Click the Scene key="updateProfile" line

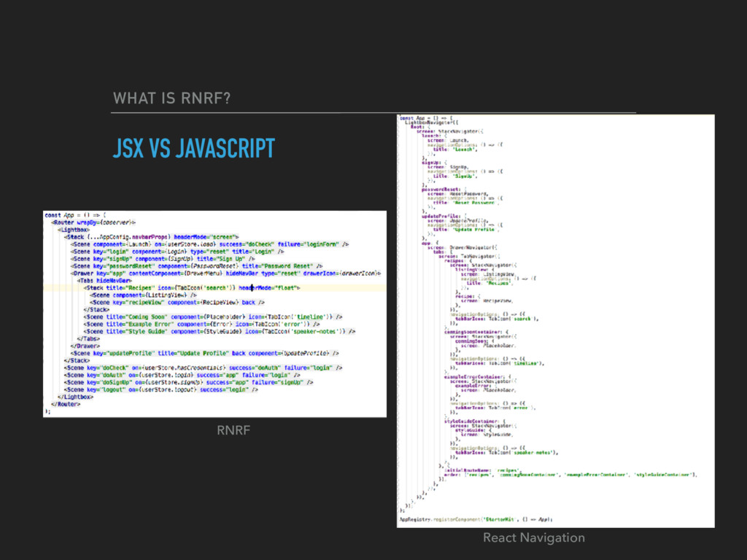point(205,354)
